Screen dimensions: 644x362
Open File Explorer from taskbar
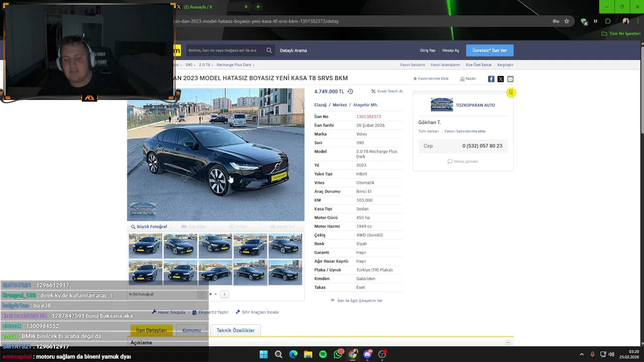pos(308,354)
